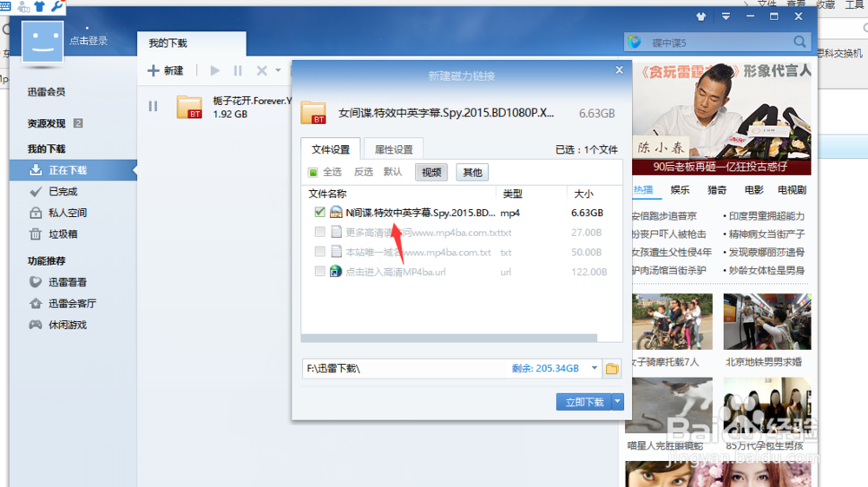Pause the 栀子花开 download item
Screen dimensions: 868x487
pos(154,106)
